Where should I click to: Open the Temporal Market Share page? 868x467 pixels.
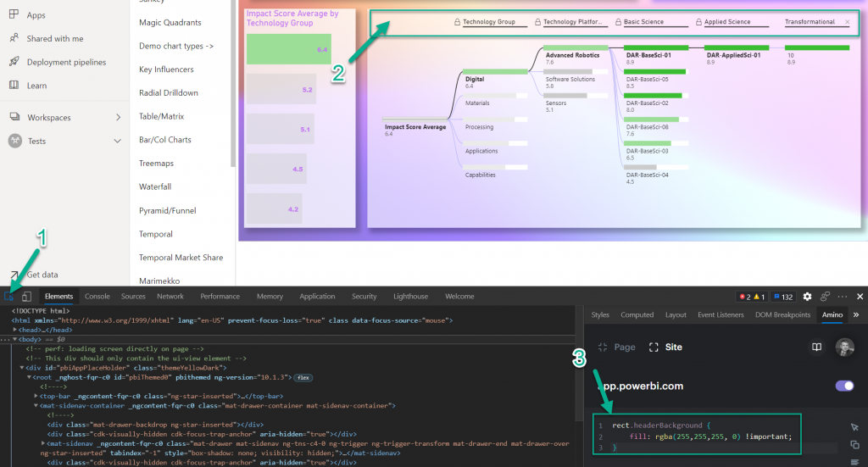(181, 258)
